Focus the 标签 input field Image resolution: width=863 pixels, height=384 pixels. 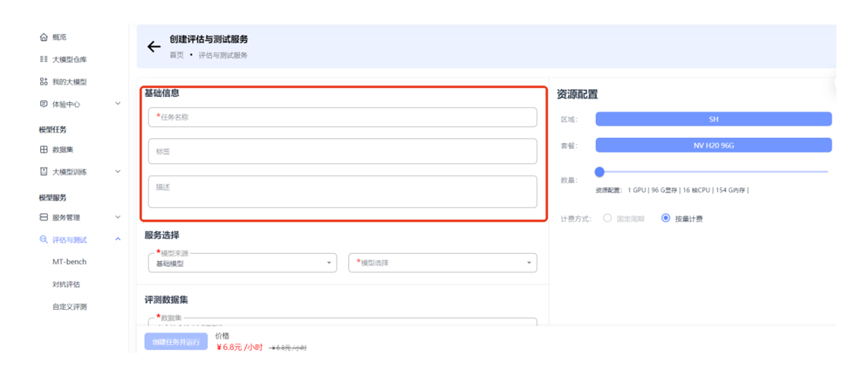click(x=342, y=151)
